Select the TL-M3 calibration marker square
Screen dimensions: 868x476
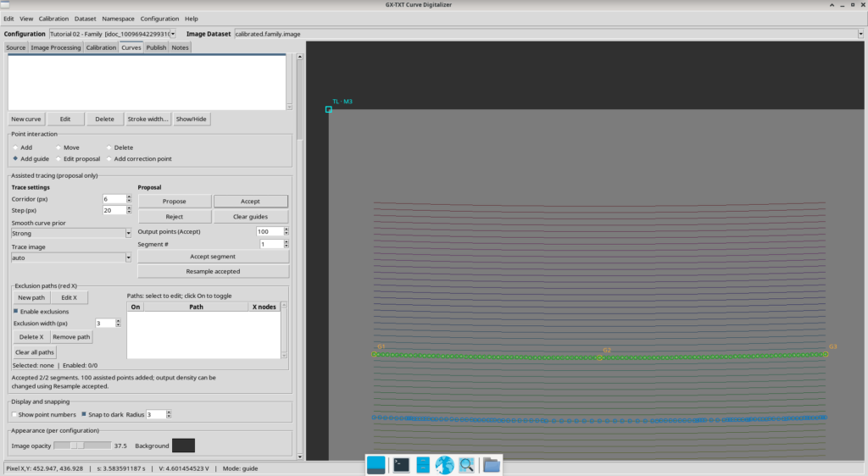[x=328, y=109]
